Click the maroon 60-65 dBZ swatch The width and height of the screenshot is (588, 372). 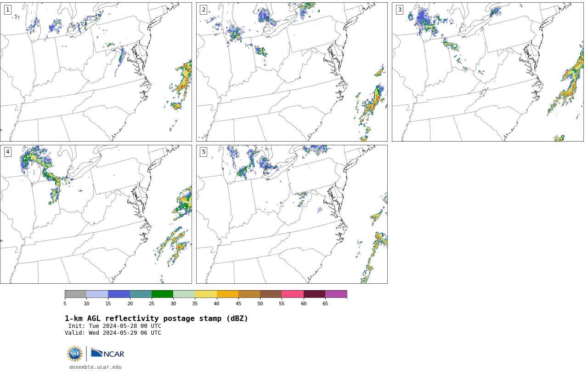click(314, 294)
